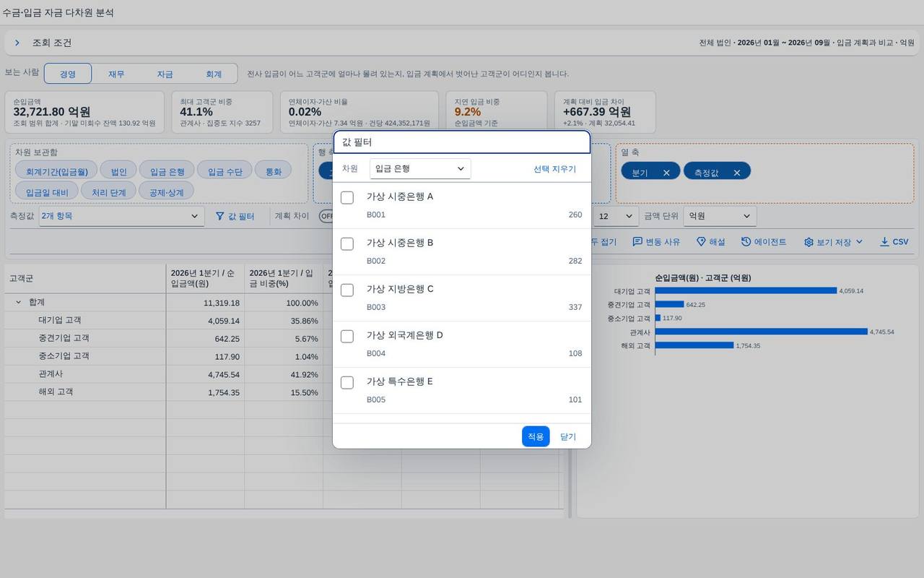Switch to the 재무 view tab
This screenshot has height=578, width=924.
tap(116, 74)
